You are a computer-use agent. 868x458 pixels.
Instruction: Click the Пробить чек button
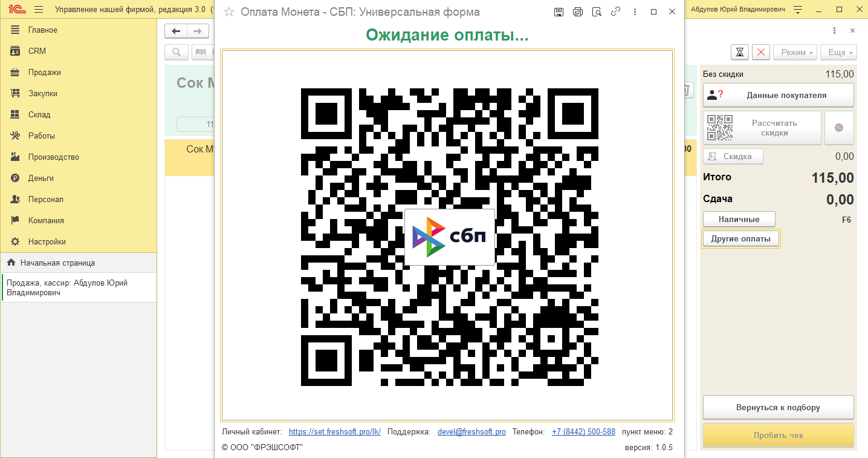click(x=779, y=435)
